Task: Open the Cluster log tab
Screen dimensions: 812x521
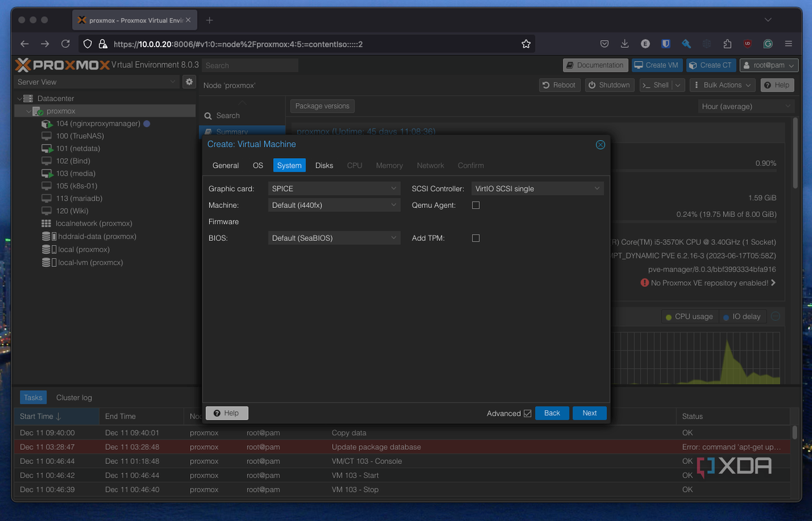Action: 74,397
